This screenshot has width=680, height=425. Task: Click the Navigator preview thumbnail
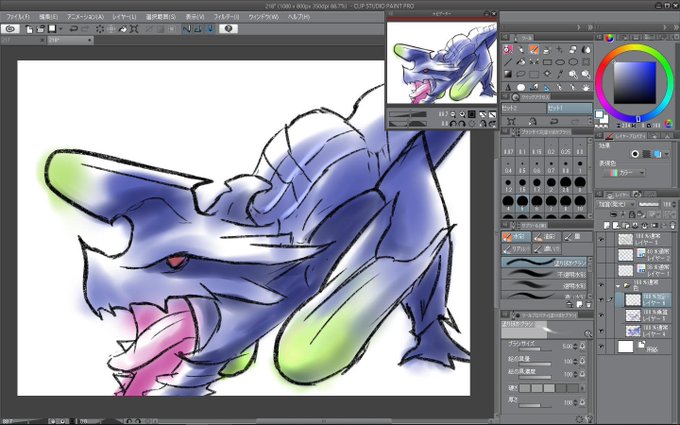click(x=441, y=62)
